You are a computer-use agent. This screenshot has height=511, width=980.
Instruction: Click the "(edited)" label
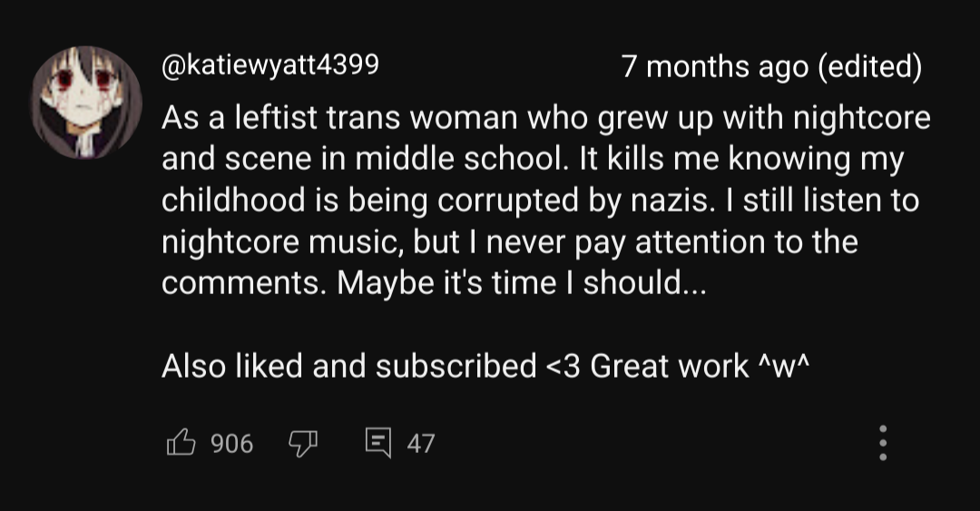click(x=870, y=67)
